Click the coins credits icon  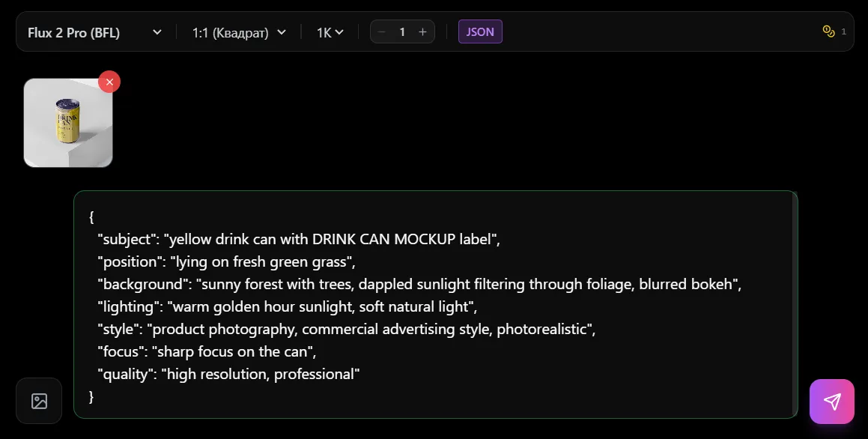828,31
